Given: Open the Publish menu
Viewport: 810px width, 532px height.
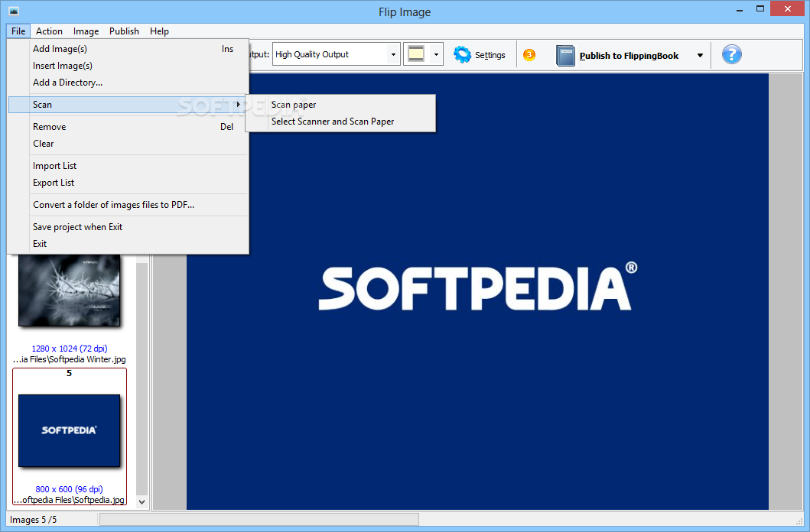Looking at the screenshot, I should tap(124, 31).
